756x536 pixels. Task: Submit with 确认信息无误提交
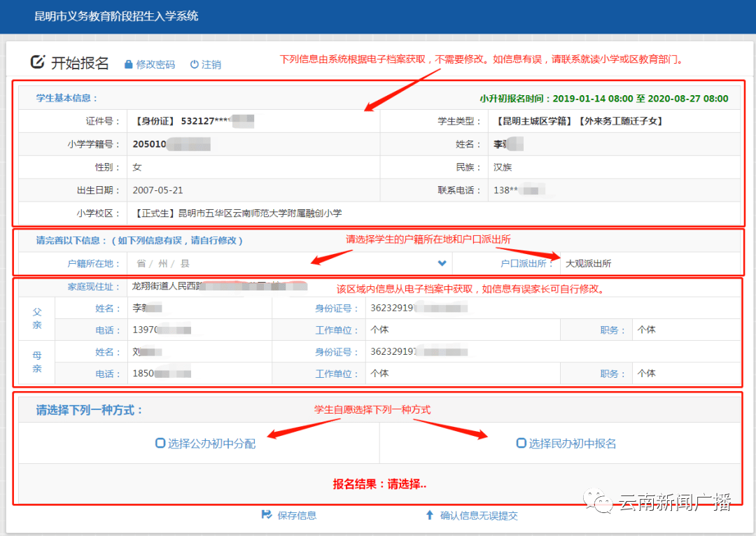pyautogui.click(x=472, y=515)
